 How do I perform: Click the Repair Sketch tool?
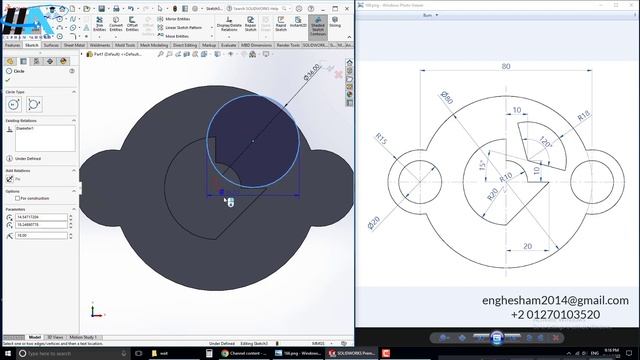[251, 24]
